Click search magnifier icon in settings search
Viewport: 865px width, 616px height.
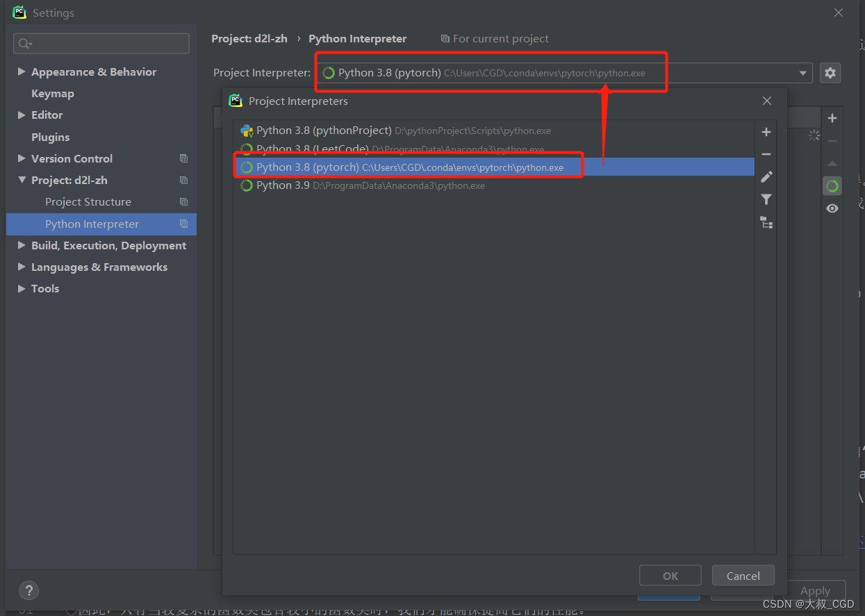24,44
